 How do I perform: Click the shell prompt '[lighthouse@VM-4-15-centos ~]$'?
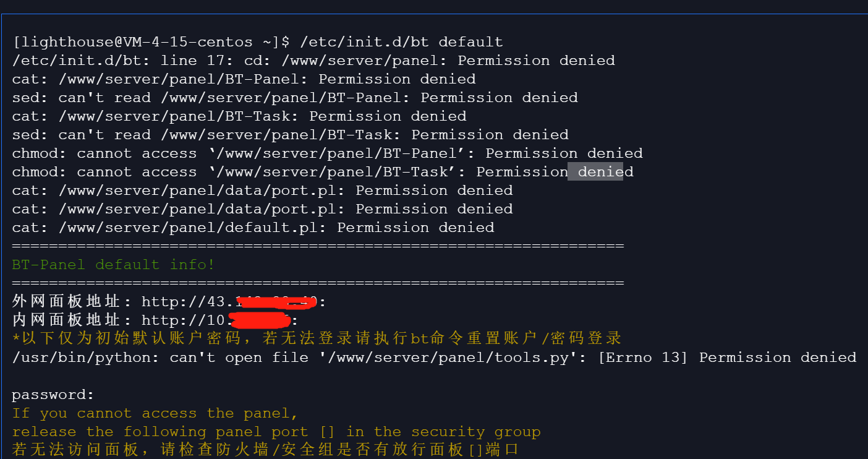pyautogui.click(x=151, y=42)
